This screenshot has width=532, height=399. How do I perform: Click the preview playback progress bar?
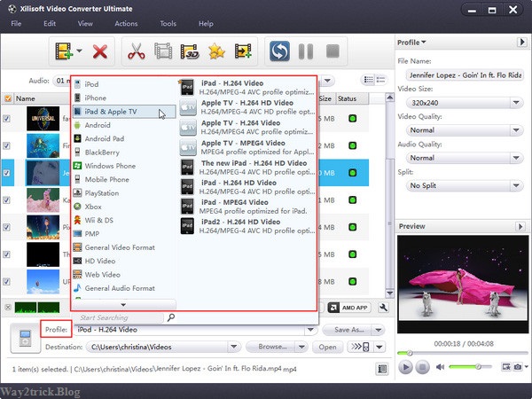pyautogui.click(x=463, y=353)
